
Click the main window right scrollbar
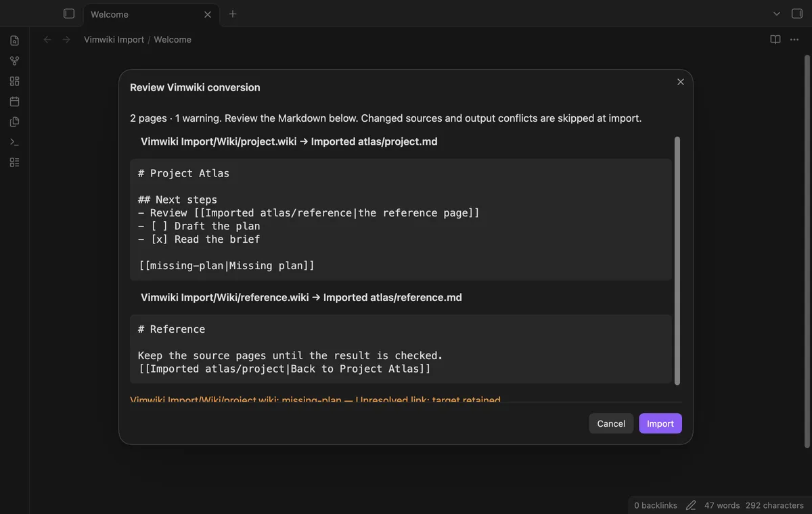tap(807, 250)
